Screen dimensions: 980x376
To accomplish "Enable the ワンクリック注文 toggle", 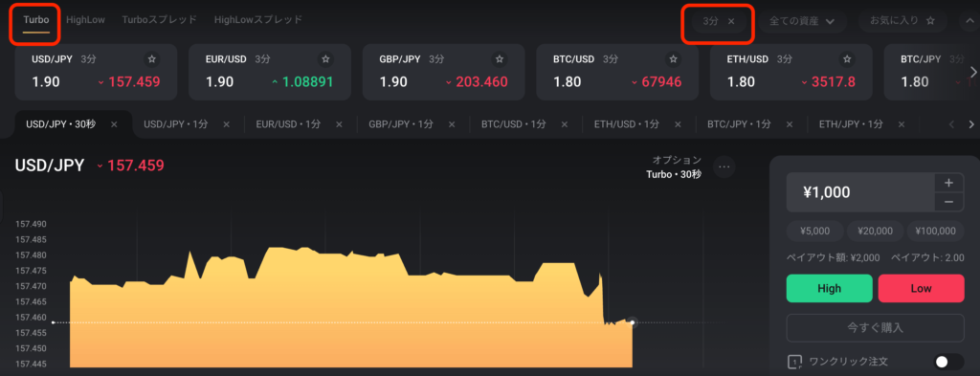I will [x=948, y=362].
